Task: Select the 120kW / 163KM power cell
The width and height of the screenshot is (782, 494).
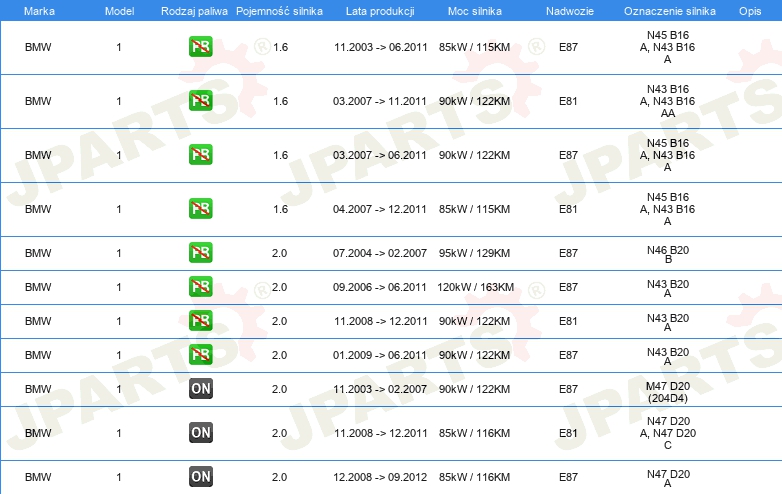Action: click(475, 287)
